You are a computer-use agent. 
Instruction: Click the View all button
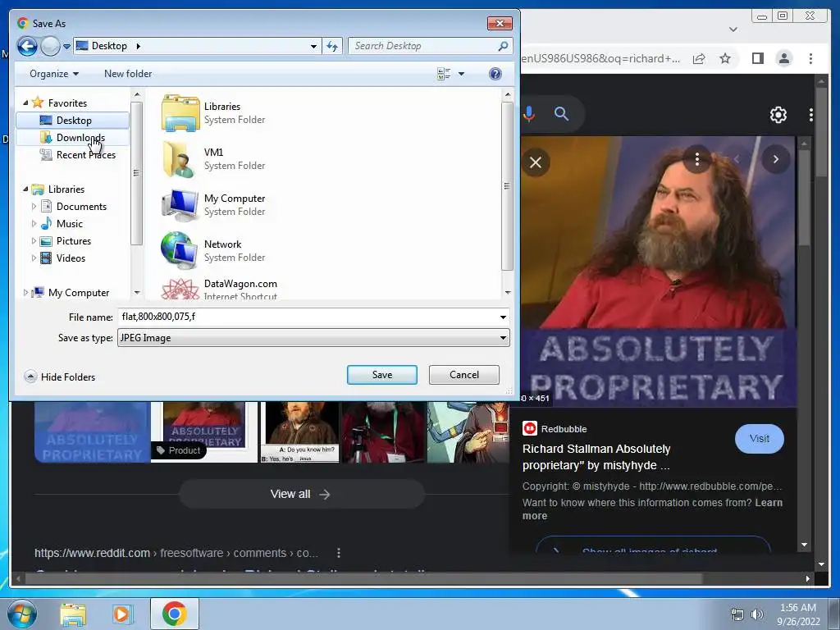pyautogui.click(x=302, y=494)
